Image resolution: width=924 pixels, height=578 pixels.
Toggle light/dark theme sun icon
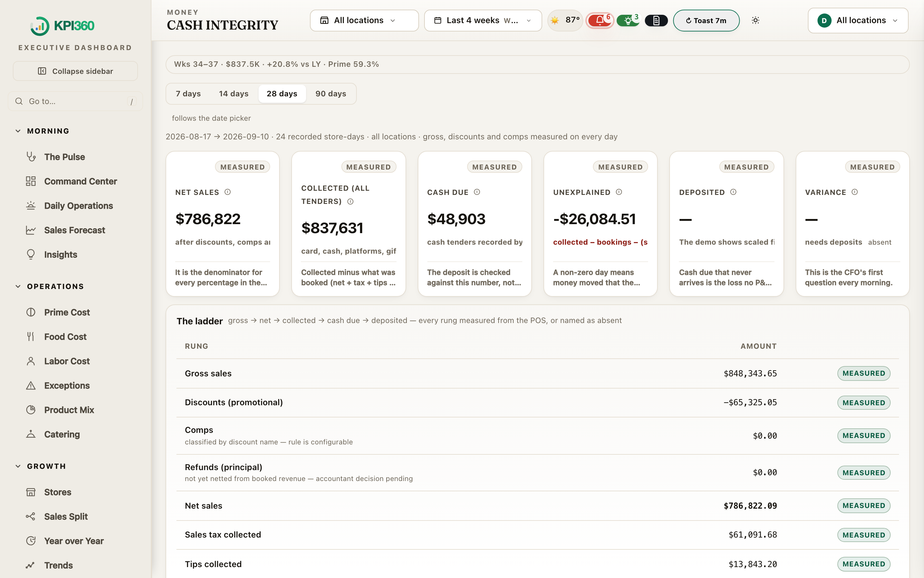pos(755,20)
